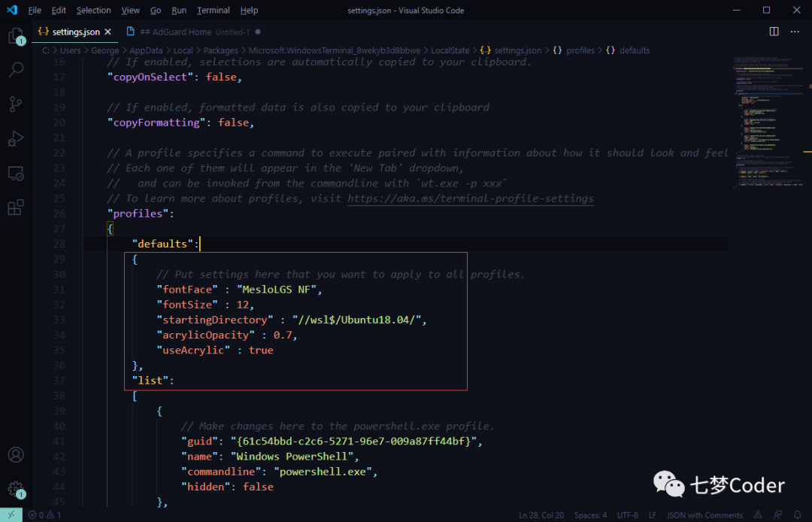The height and width of the screenshot is (522, 812).
Task: Click the "fontFace" key text
Action: pyautogui.click(x=187, y=290)
